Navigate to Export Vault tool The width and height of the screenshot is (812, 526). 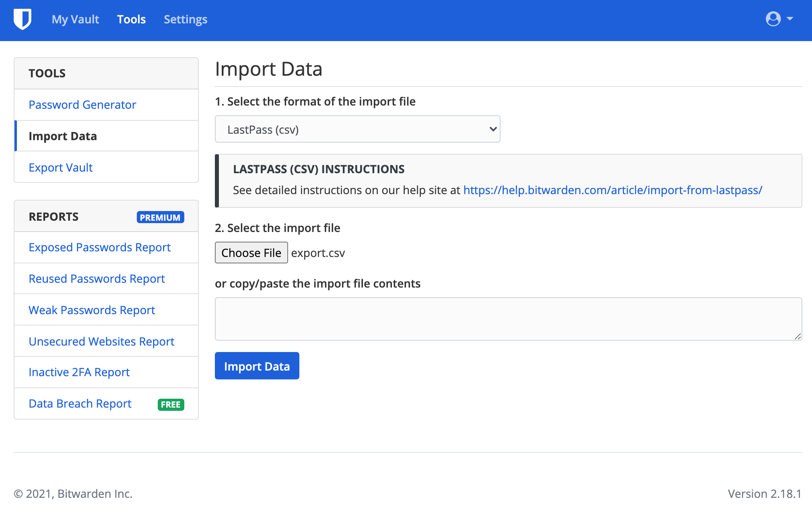tap(60, 167)
